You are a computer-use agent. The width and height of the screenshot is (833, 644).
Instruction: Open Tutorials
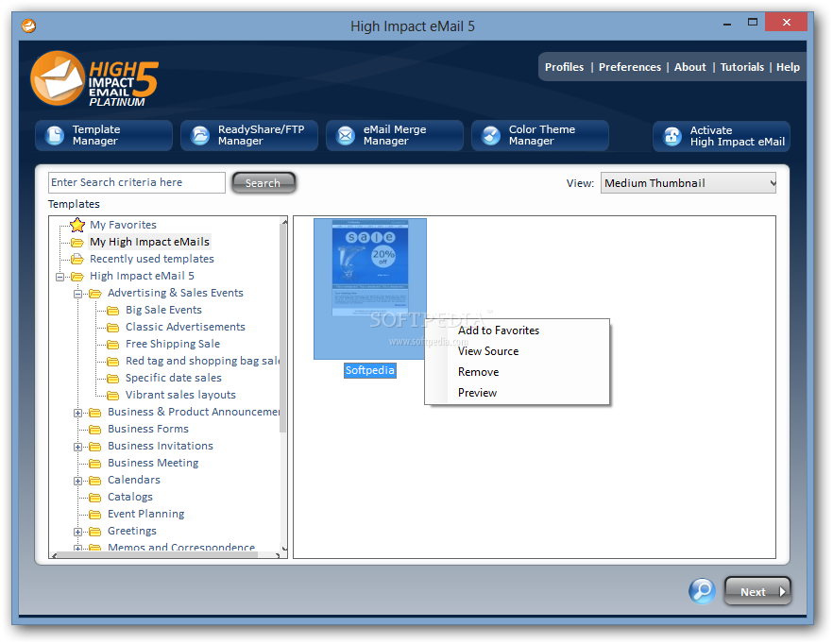tap(741, 67)
